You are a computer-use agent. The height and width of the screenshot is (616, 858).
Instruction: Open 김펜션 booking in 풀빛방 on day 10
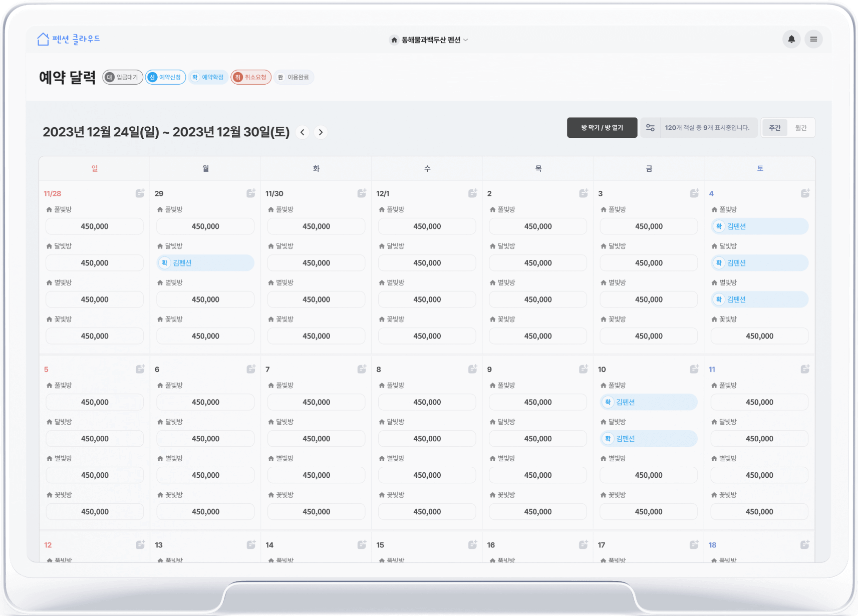[x=649, y=402]
